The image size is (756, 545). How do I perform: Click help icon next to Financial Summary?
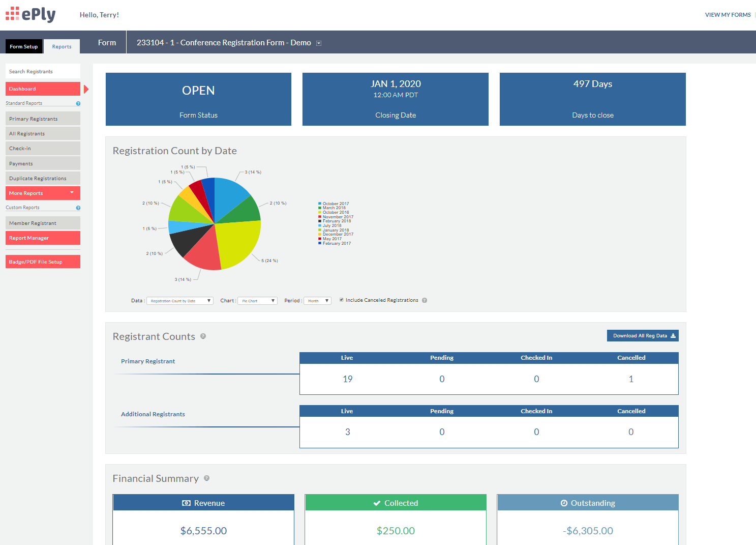(x=206, y=478)
